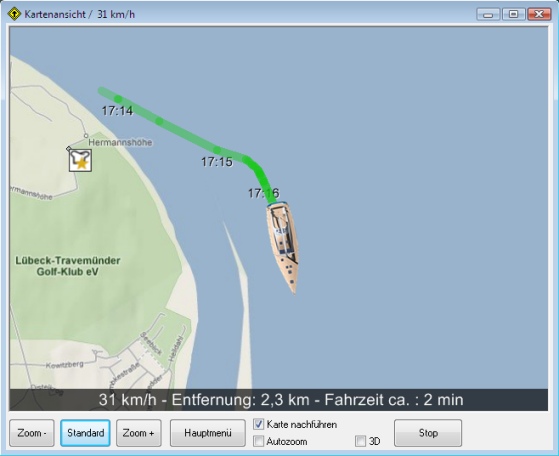Click the speed and distance status bar

click(279, 400)
